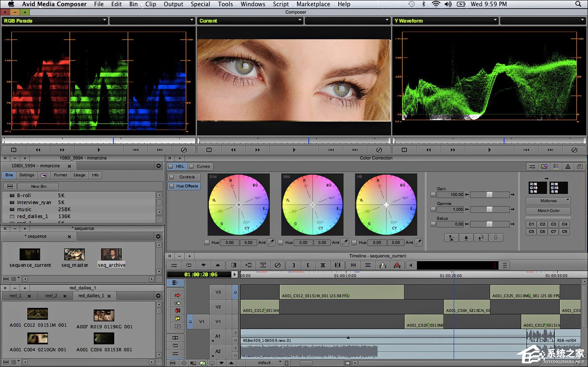Click the Shadow wheel eyedropper icon
Screen dimensions: 588x367
coord(271,242)
